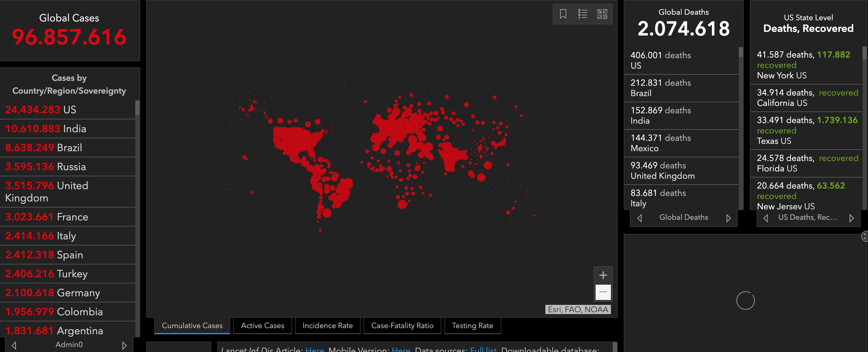
Task: Go to previous Admin0 panel arrow
Action: coord(14,345)
